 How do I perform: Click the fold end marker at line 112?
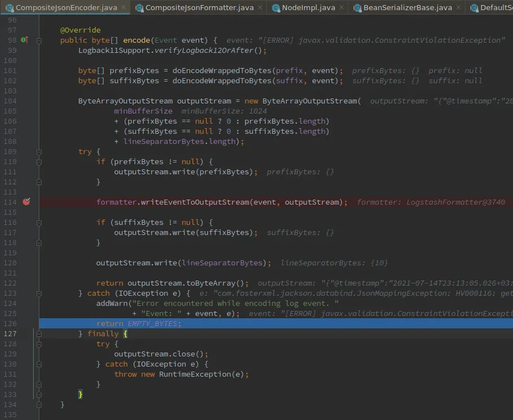[39, 182]
